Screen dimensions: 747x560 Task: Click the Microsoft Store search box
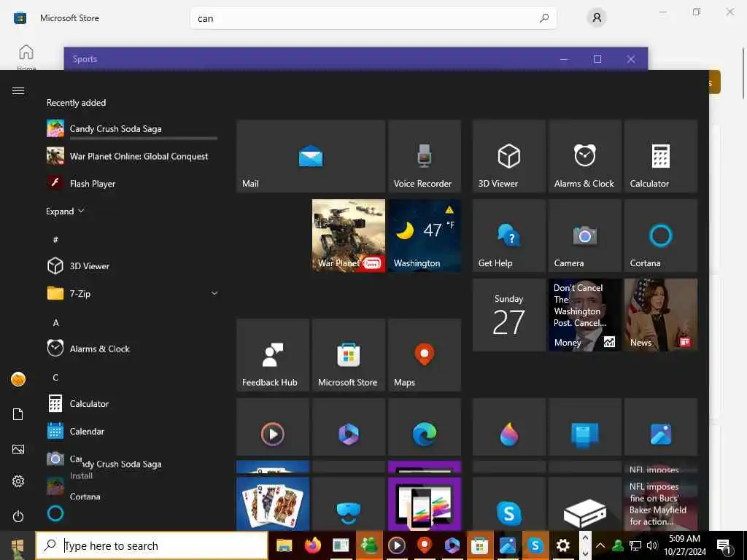point(373,18)
